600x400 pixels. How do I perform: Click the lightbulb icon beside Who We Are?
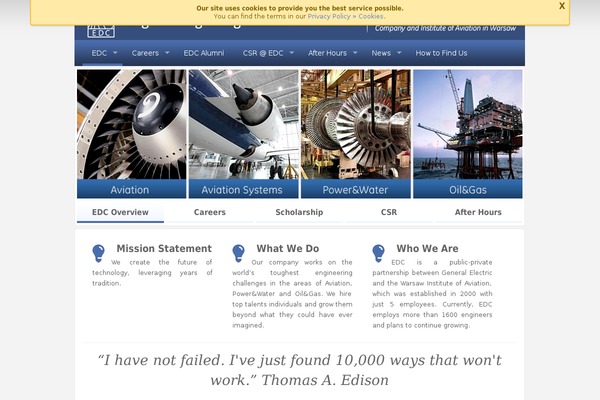[378, 253]
